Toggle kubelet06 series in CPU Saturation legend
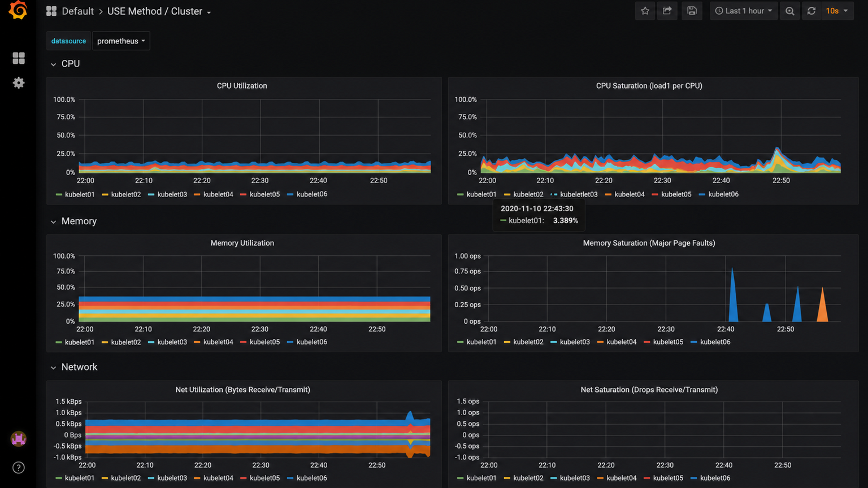The image size is (868, 488). tap(723, 194)
